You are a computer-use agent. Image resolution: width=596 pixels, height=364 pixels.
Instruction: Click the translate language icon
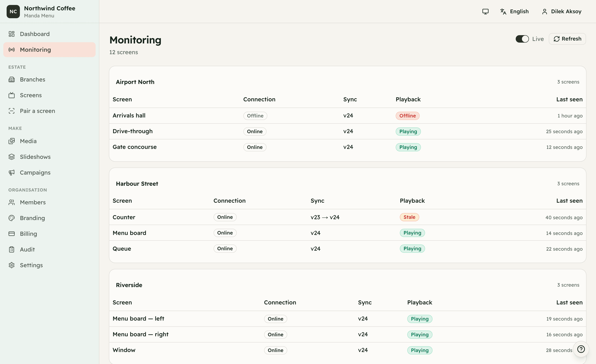tap(503, 11)
